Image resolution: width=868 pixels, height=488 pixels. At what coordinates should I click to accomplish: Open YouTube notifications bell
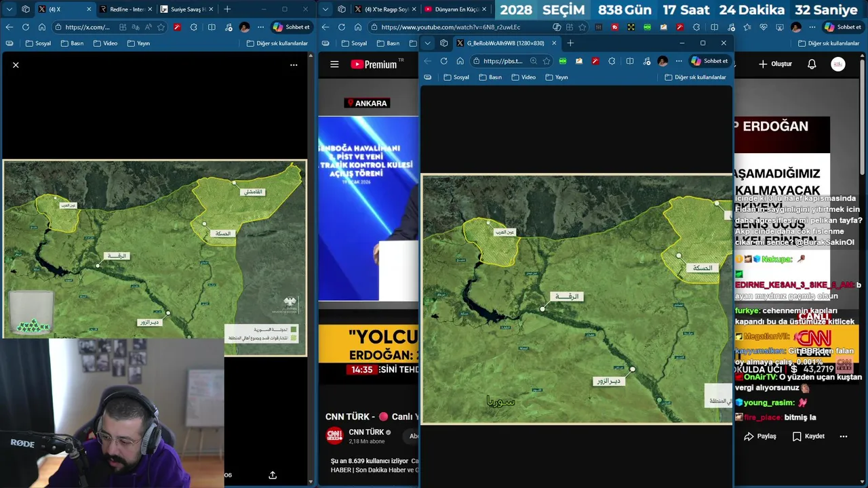812,64
